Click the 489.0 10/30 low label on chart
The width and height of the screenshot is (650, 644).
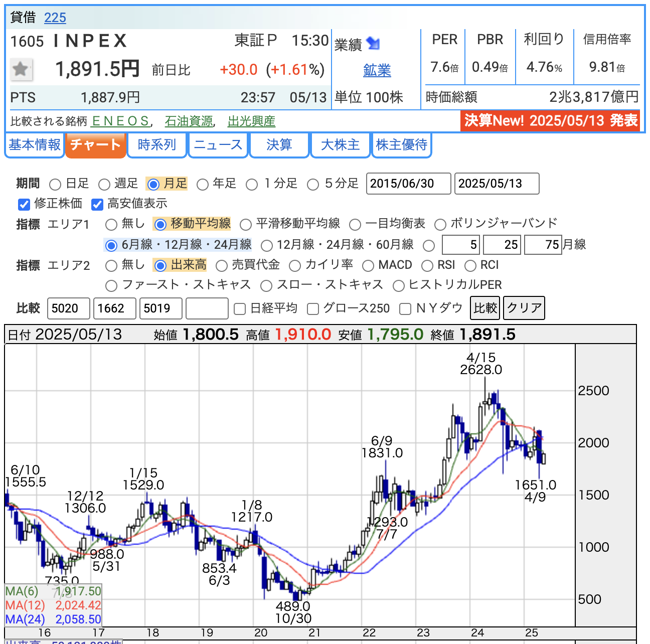(293, 612)
